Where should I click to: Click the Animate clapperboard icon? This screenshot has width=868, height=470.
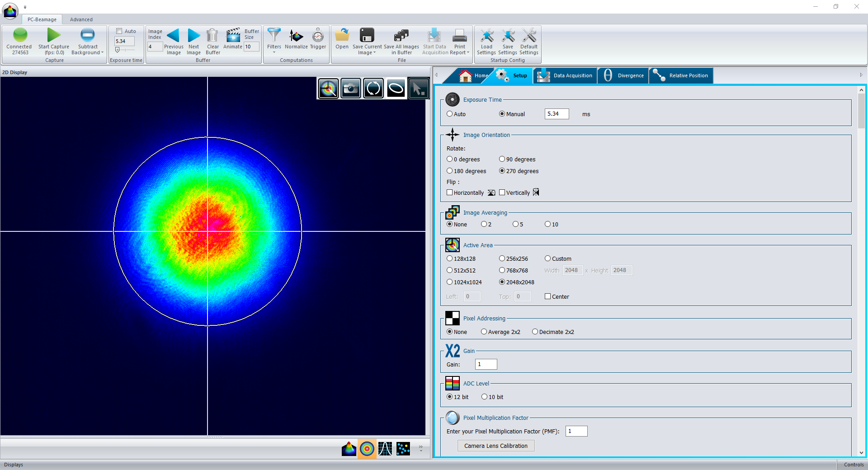[233, 35]
